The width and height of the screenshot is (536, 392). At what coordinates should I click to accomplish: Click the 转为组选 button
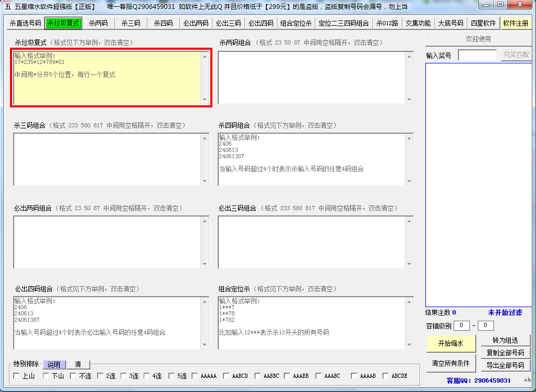tap(506, 341)
